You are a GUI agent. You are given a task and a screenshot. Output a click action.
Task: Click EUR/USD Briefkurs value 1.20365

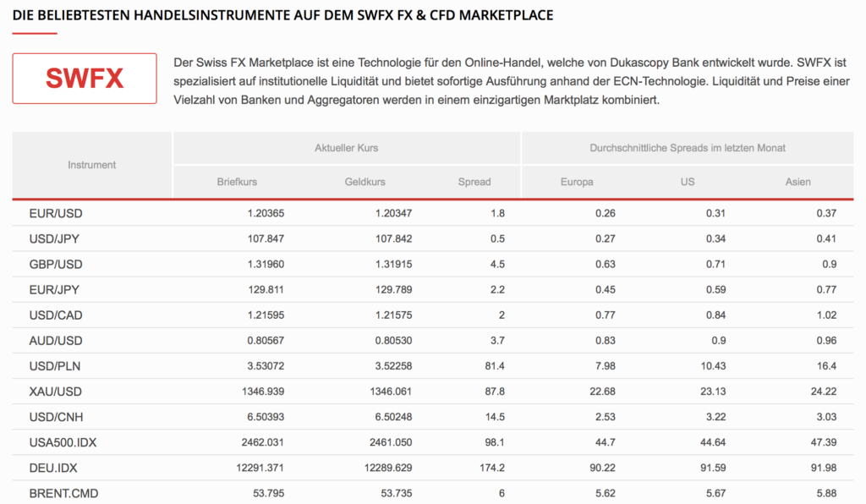[x=266, y=213]
